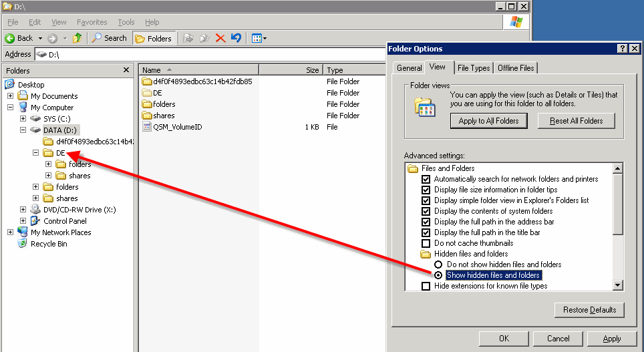Enable Do not cache thumbnails
644x352 pixels.
[426, 243]
